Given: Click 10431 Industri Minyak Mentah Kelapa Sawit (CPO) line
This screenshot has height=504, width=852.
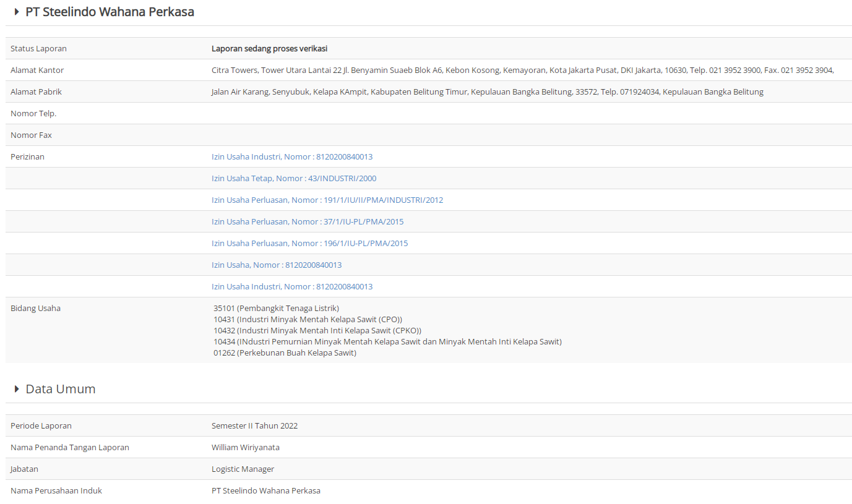Looking at the screenshot, I should [308, 319].
